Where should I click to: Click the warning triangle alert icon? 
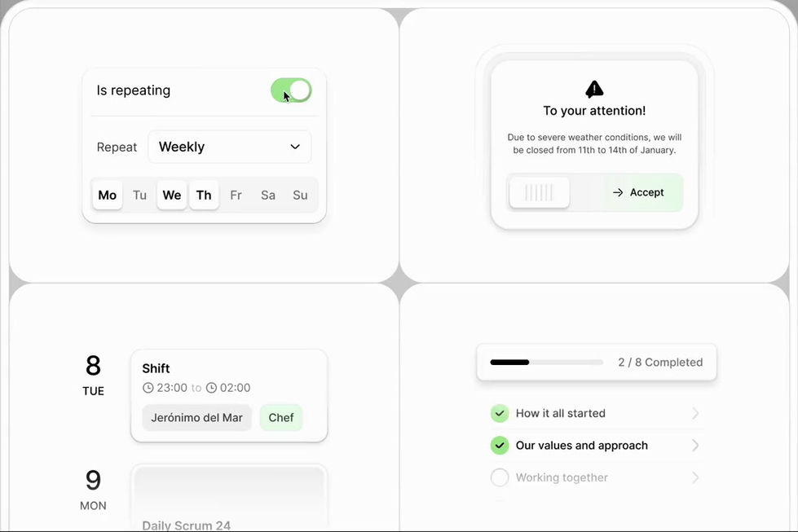(594, 89)
